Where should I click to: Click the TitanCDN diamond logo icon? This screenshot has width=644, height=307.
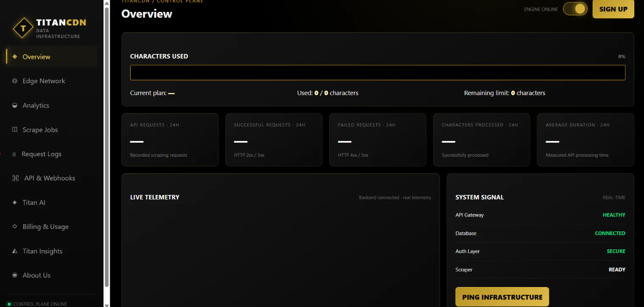23,28
